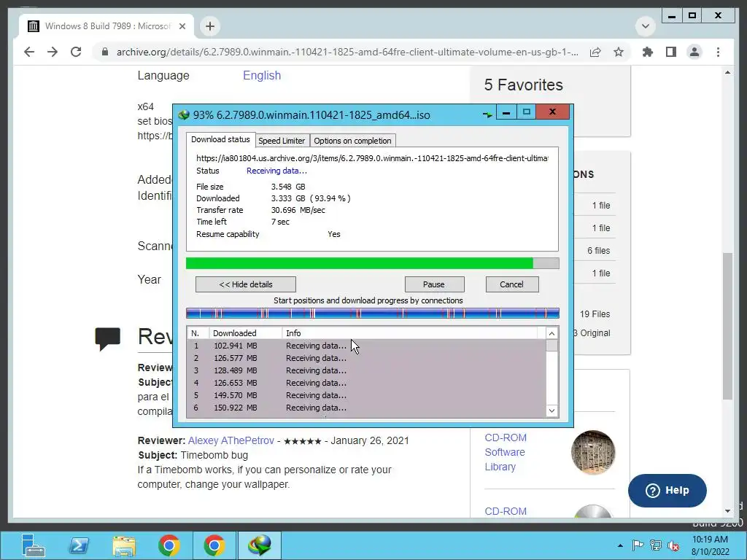Viewport: 747px width, 560px height.
Task: Open Internet Download Manager taskbar icon
Action: [259, 545]
